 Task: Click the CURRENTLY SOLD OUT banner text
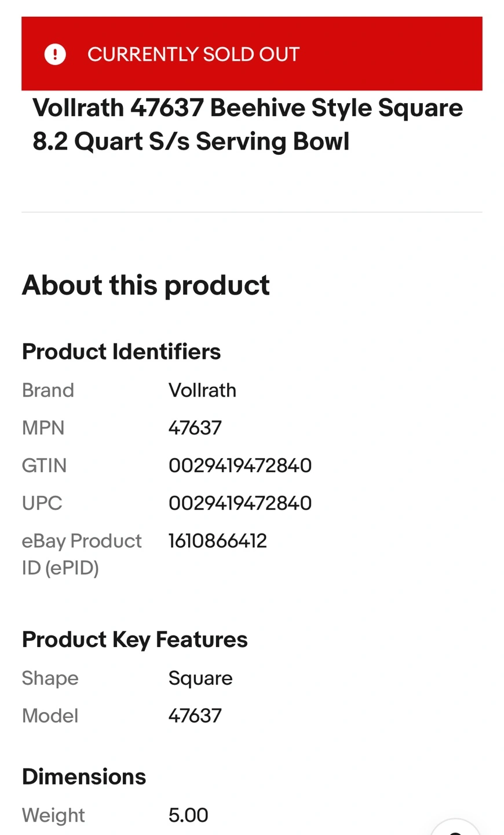click(193, 55)
